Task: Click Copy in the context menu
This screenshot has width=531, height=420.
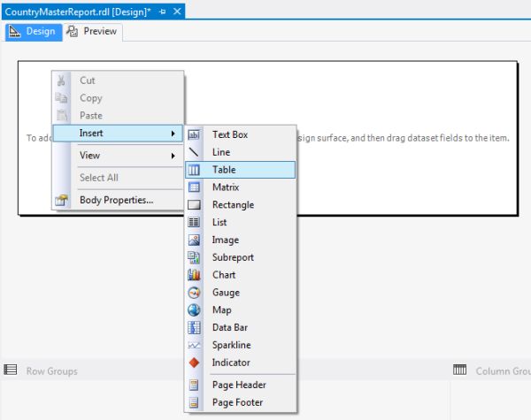Action: 118,98
